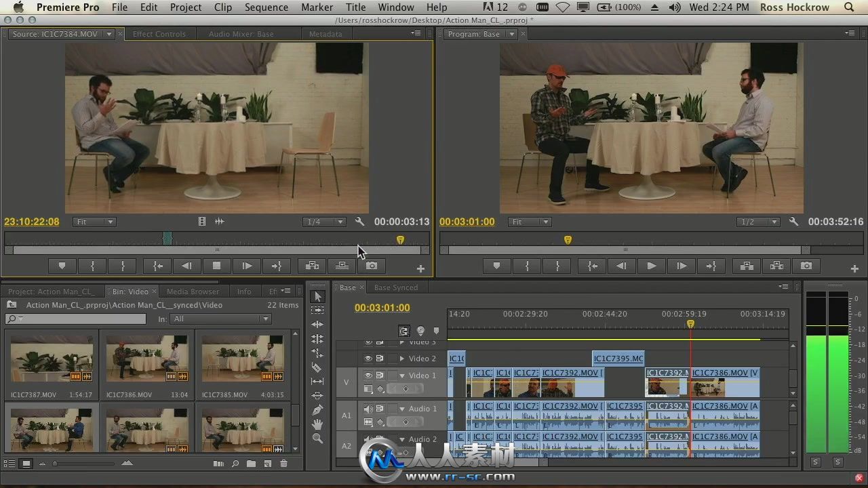Expand the Video 2 track
The width and height of the screenshot is (868, 488).
pyautogui.click(x=401, y=359)
